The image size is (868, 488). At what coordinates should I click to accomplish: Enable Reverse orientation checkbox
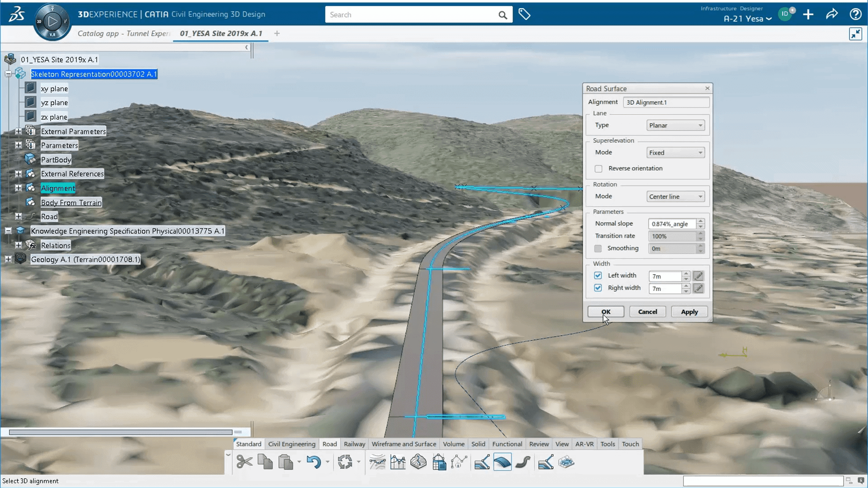tap(599, 169)
